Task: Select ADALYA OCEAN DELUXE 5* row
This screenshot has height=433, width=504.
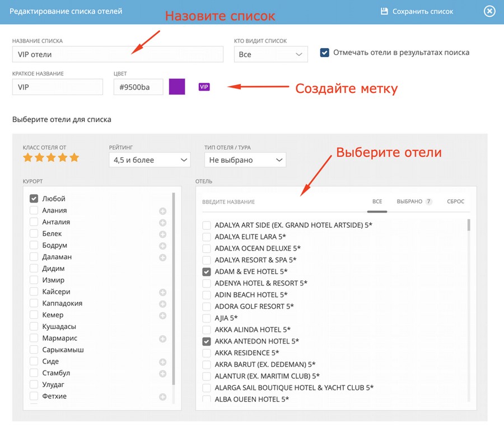Action: [x=251, y=248]
